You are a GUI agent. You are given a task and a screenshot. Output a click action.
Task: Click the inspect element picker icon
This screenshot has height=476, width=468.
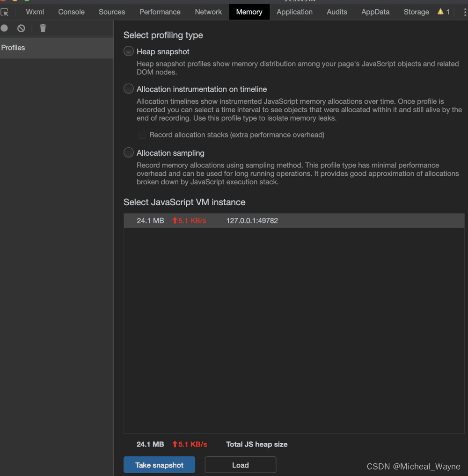pyautogui.click(x=5, y=12)
